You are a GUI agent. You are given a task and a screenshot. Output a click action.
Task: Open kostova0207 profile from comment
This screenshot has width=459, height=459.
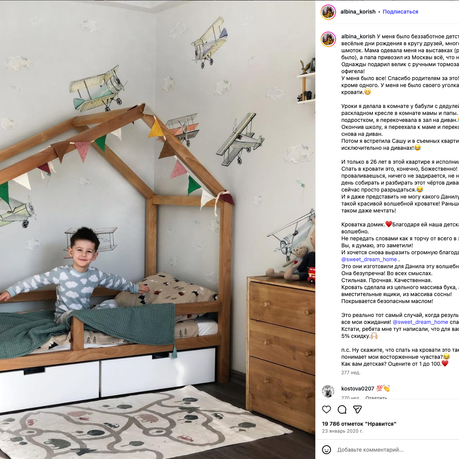pyautogui.click(x=357, y=389)
